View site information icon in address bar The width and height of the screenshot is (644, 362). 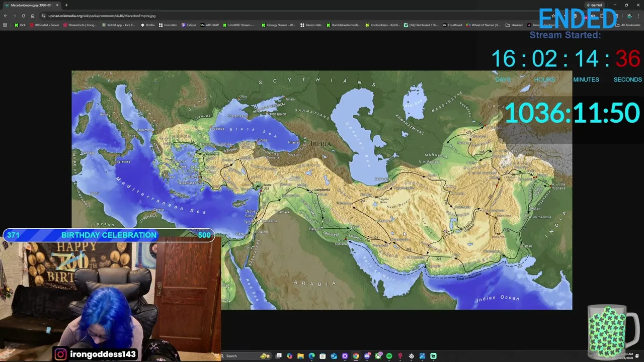43,16
